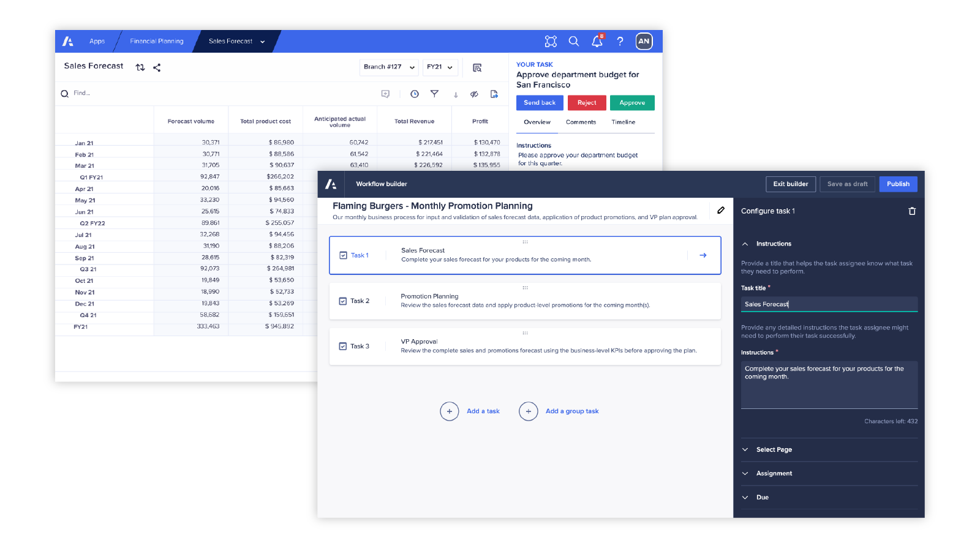Click the share icon beside Sales Forecast title
980x551 pixels.
(157, 67)
